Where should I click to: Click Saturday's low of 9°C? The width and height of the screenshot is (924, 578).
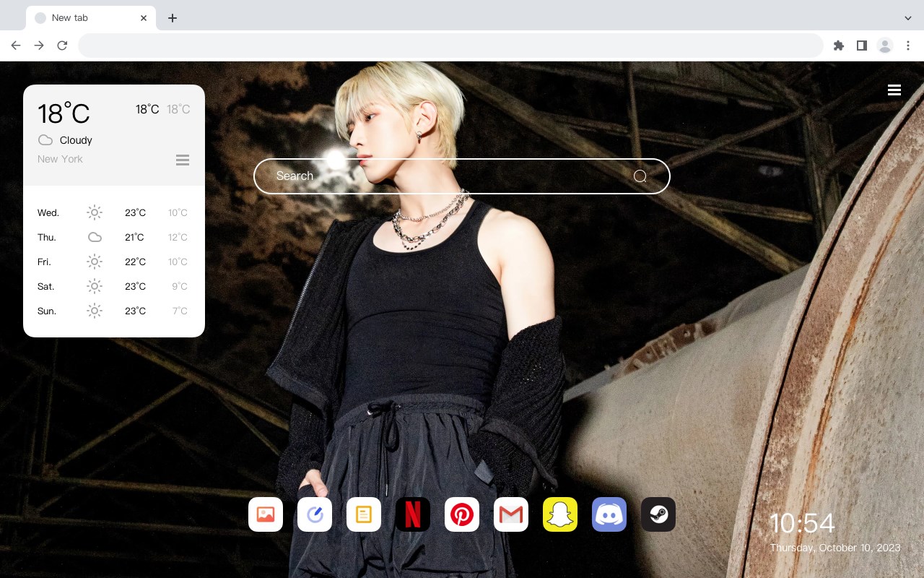[x=180, y=287]
